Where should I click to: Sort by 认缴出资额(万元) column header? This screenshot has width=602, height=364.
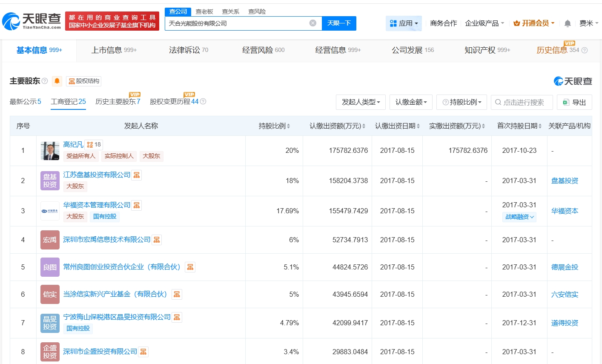pyautogui.click(x=337, y=126)
